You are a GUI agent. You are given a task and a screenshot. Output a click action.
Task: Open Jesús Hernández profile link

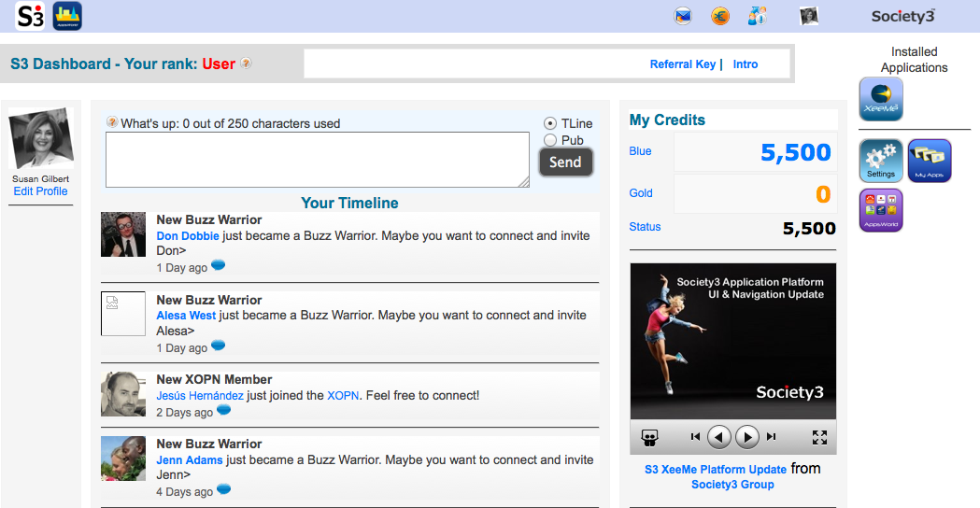point(200,396)
